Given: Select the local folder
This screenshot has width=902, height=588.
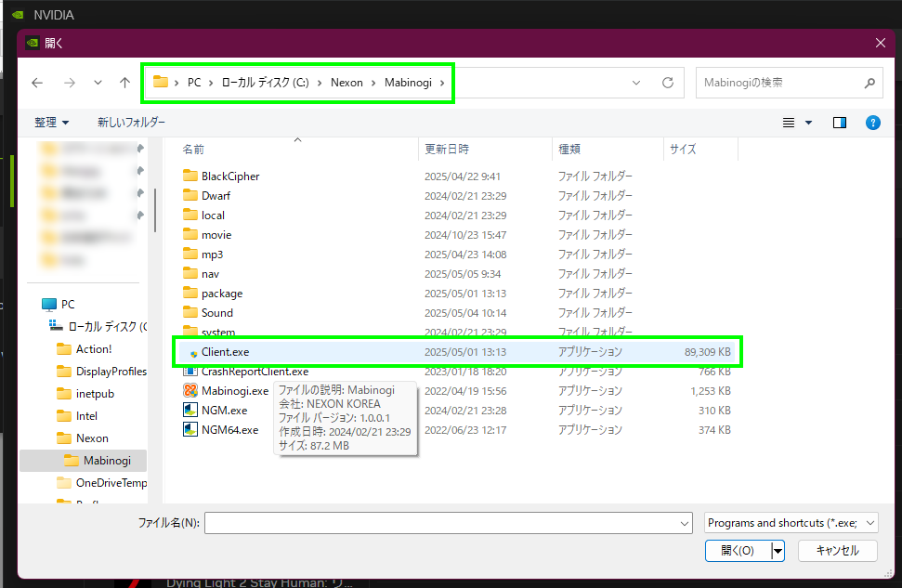Looking at the screenshot, I should [x=213, y=216].
